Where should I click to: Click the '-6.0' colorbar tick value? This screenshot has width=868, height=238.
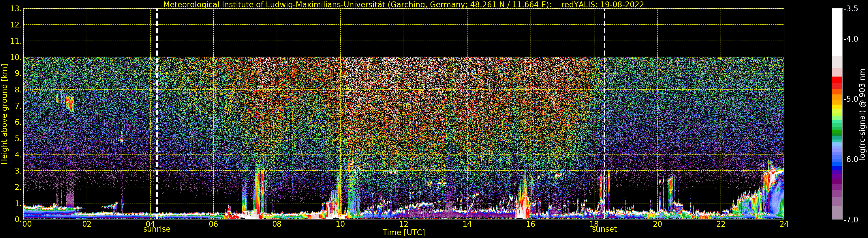pos(851,159)
